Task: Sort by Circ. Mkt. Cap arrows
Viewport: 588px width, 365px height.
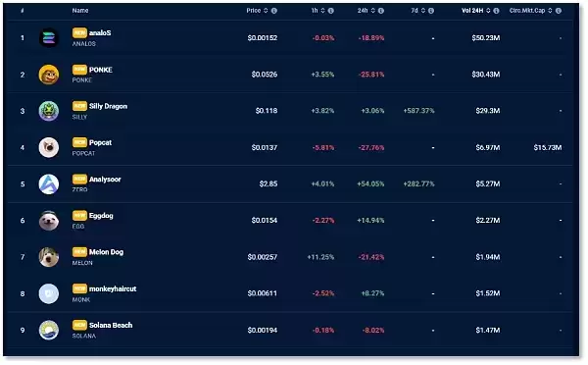Action: point(550,11)
